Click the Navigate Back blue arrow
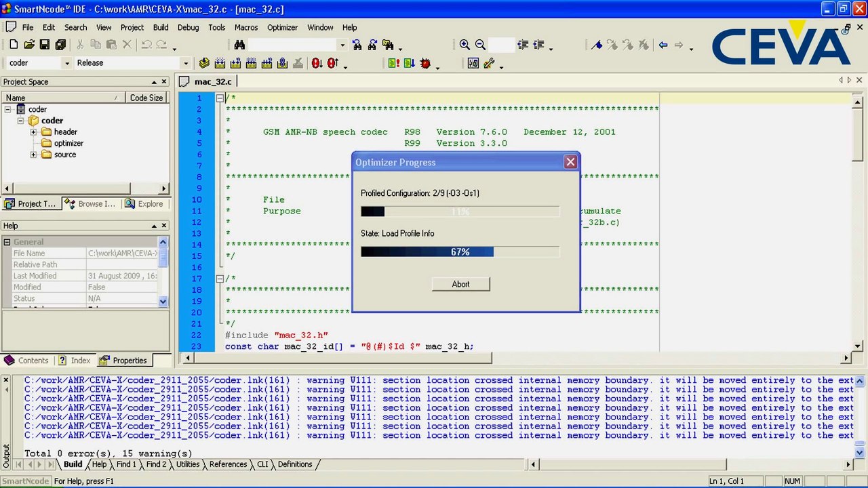This screenshot has height=488, width=868. [663, 45]
